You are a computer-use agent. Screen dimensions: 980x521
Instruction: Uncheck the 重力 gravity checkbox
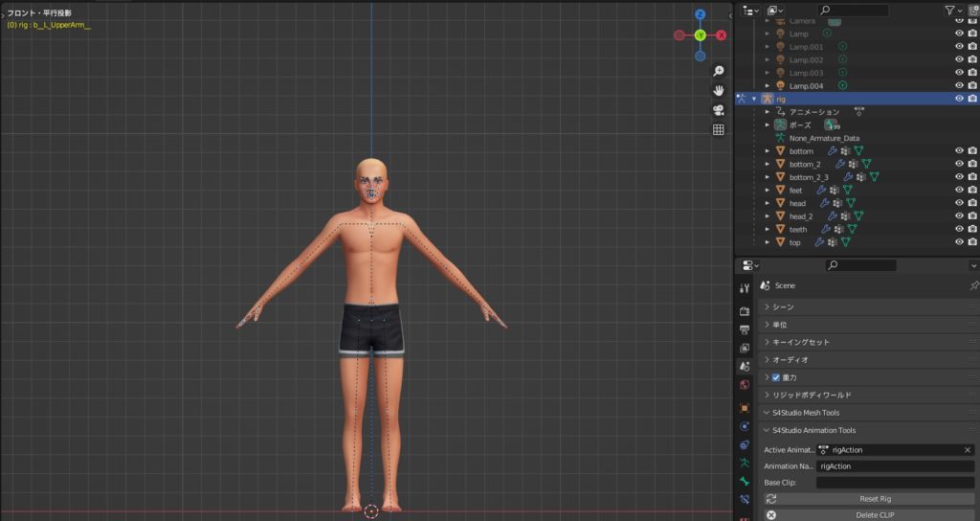[x=776, y=377]
